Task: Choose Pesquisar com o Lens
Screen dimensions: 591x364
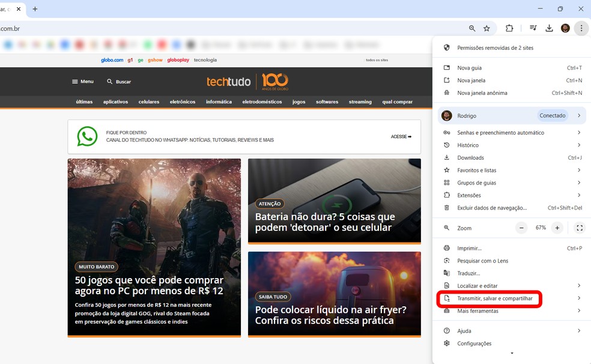Action: (512, 261)
